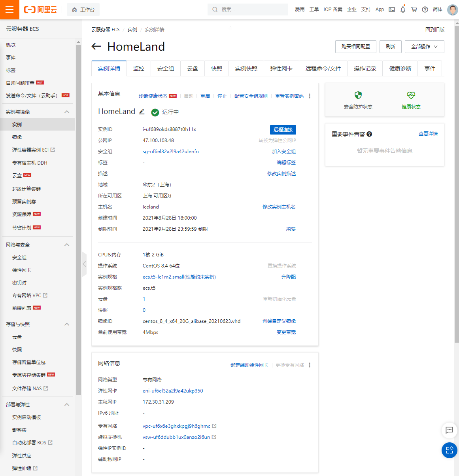The height and width of the screenshot is (476, 459).
Task: Open the shopping cart icon
Action: click(x=414, y=9)
